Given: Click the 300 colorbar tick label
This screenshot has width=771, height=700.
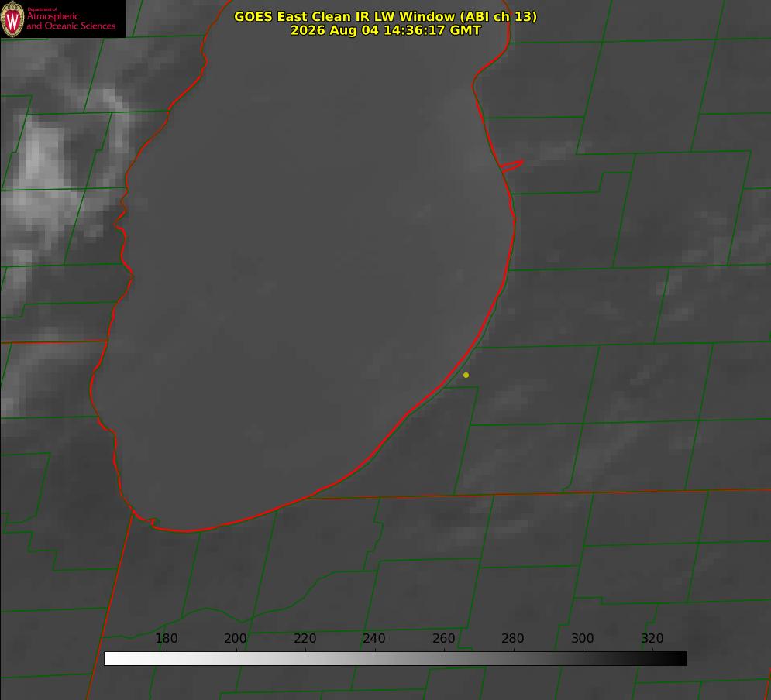Looking at the screenshot, I should (x=583, y=638).
